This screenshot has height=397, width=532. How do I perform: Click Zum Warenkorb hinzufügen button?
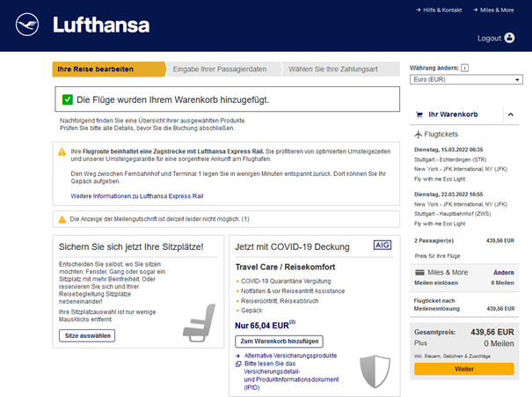pos(280,342)
